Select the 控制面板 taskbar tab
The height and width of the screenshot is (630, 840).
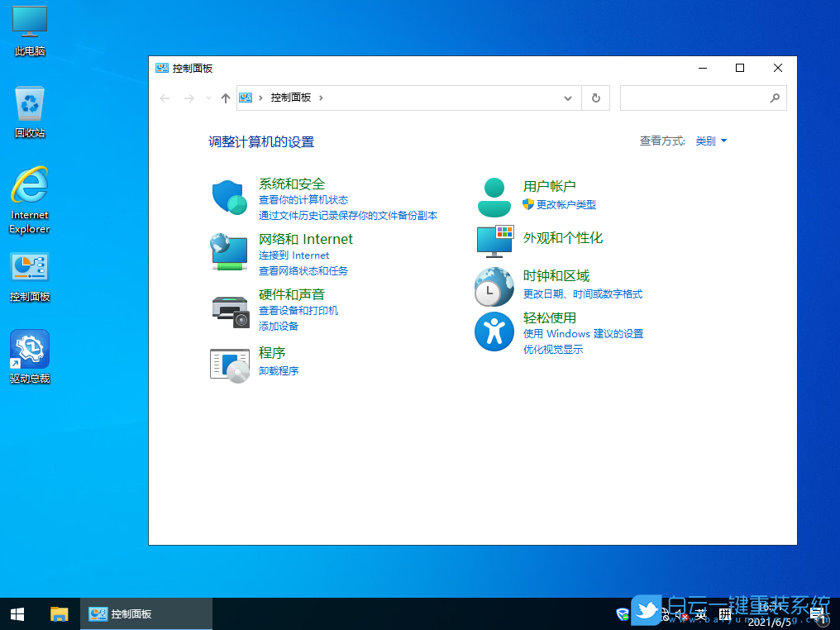(x=146, y=614)
